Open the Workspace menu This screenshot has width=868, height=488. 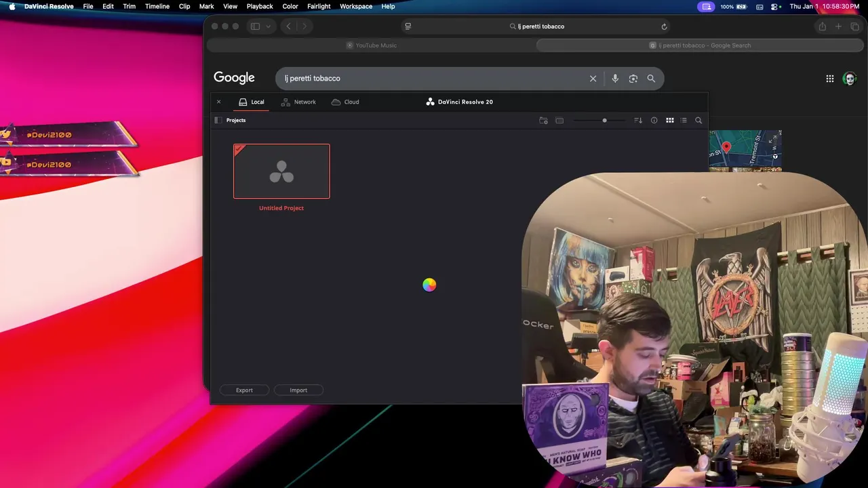[x=356, y=6]
